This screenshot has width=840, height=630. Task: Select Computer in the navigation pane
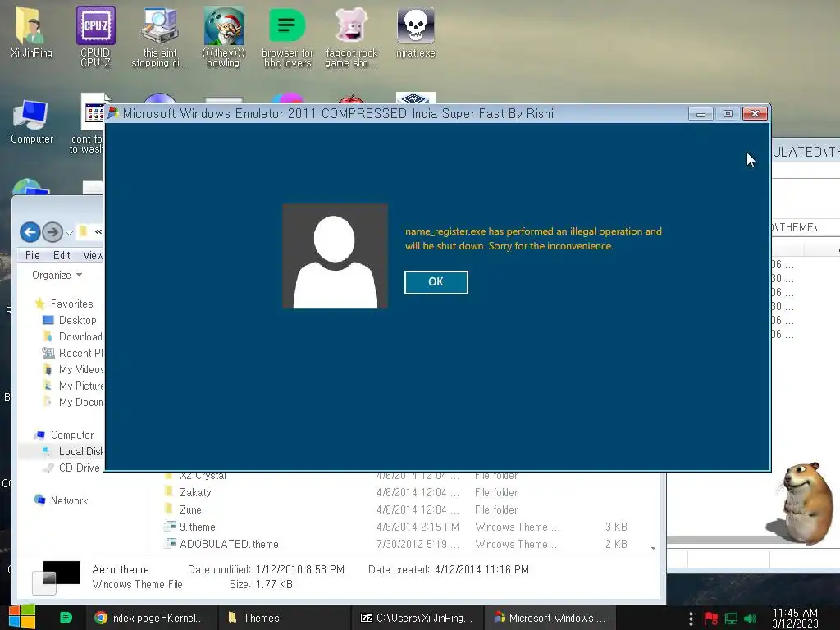tap(72, 435)
